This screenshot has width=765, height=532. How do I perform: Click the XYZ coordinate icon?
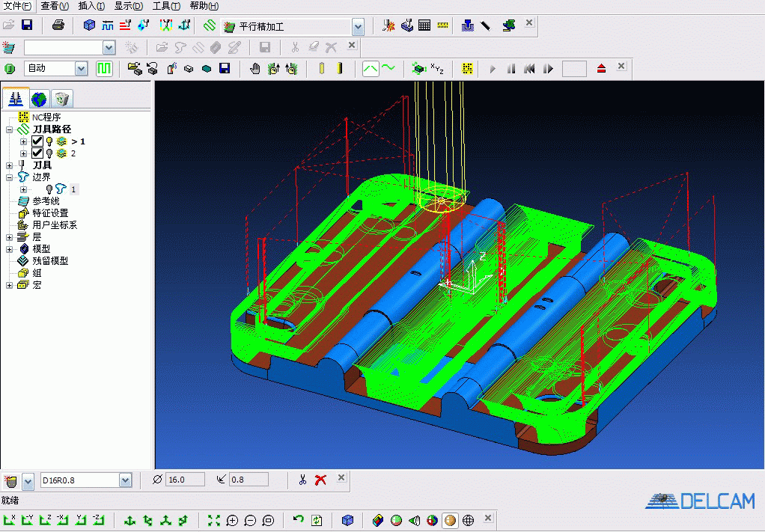[437, 69]
